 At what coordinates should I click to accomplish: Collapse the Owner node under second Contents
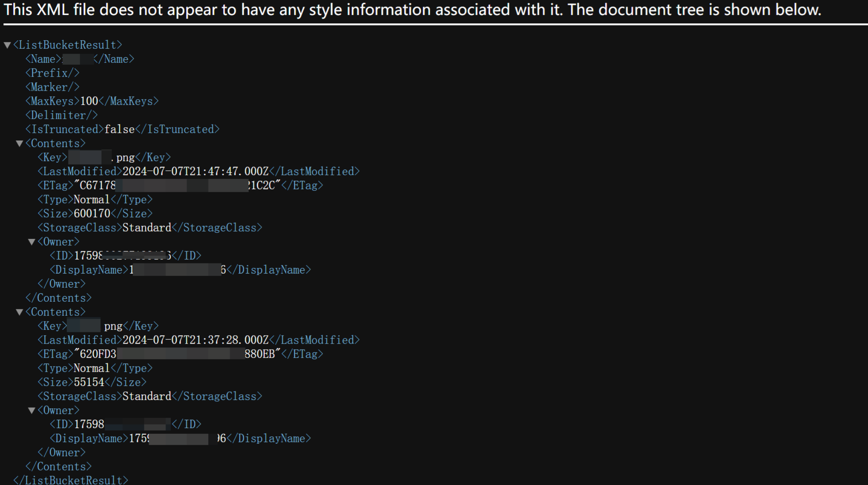coord(31,411)
